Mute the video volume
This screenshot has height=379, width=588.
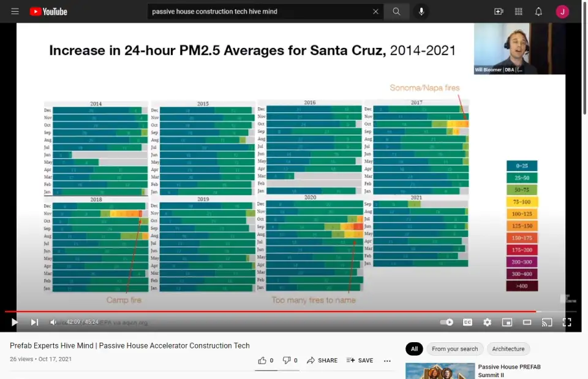coord(53,322)
